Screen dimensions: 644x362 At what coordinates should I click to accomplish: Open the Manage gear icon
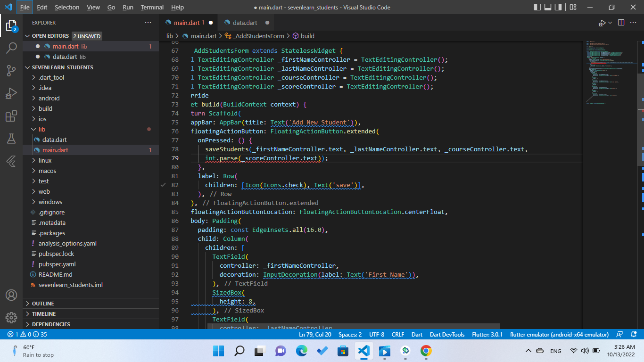point(11,318)
